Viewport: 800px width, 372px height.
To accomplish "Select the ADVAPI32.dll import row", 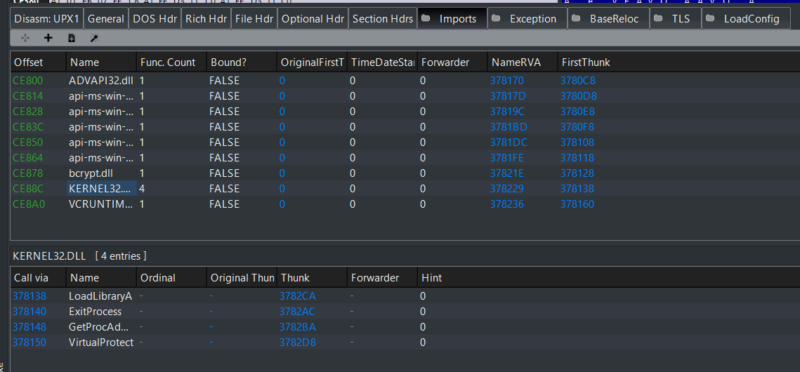I will (400, 80).
